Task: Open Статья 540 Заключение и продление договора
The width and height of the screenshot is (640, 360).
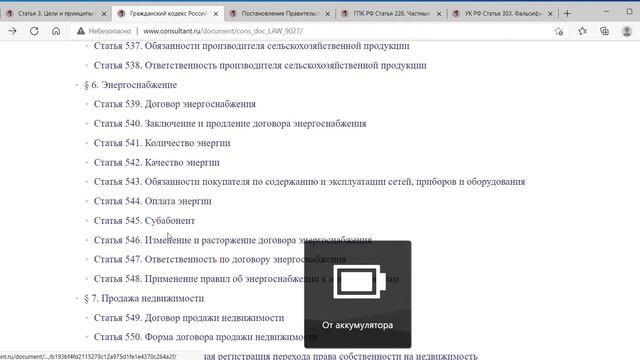Action: pyautogui.click(x=230, y=124)
